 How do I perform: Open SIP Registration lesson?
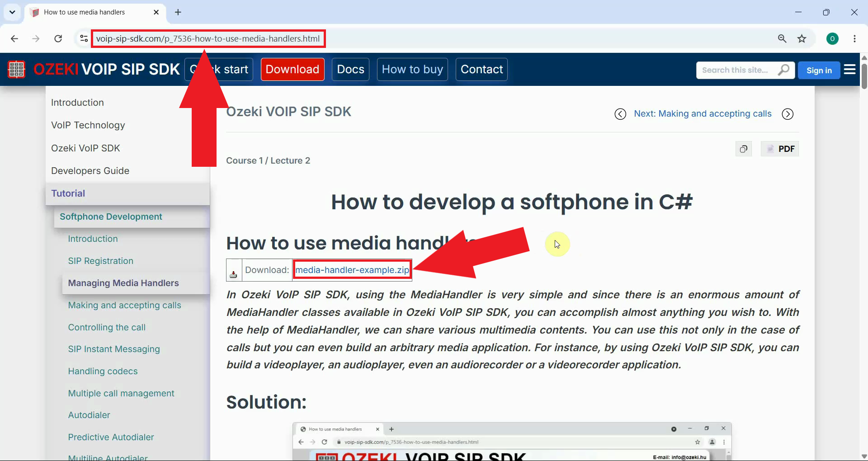pos(100,261)
